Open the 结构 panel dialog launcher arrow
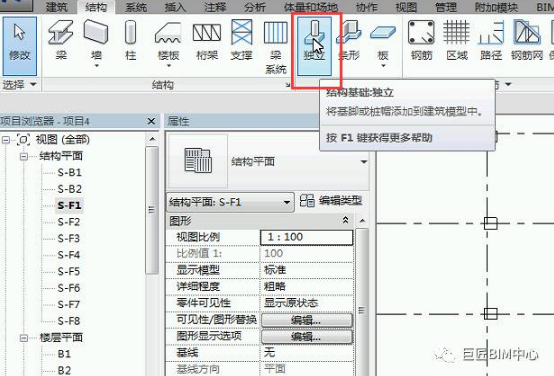 [x=288, y=85]
